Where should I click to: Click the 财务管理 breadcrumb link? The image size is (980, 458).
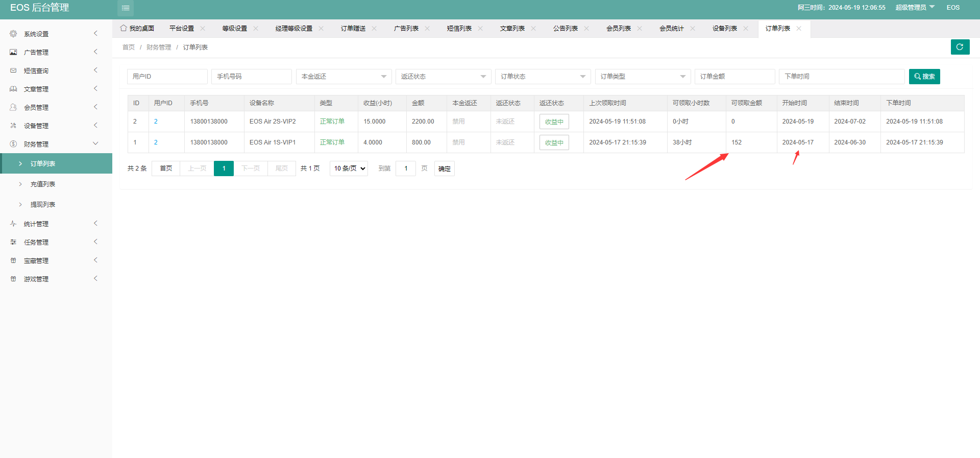pos(159,47)
